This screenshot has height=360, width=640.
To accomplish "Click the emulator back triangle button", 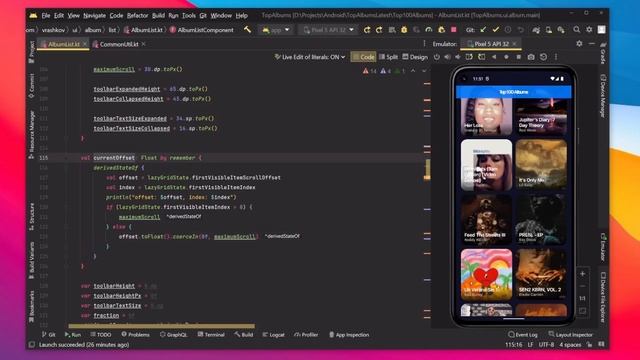I will [494, 57].
